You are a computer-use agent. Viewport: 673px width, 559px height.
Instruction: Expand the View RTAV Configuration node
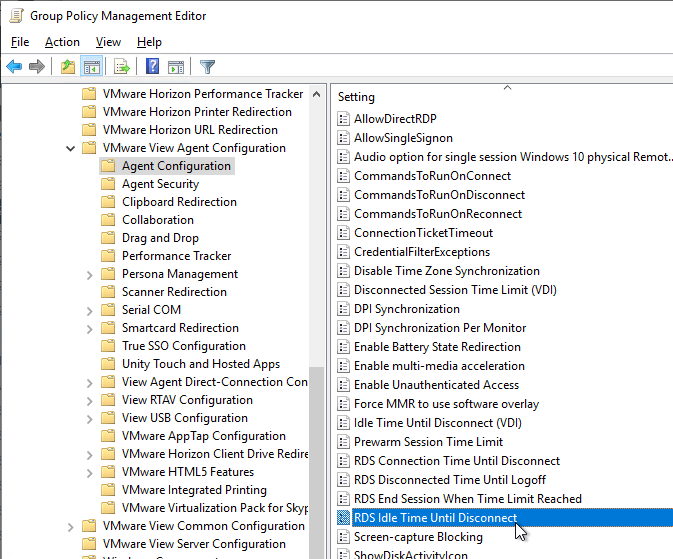click(89, 401)
